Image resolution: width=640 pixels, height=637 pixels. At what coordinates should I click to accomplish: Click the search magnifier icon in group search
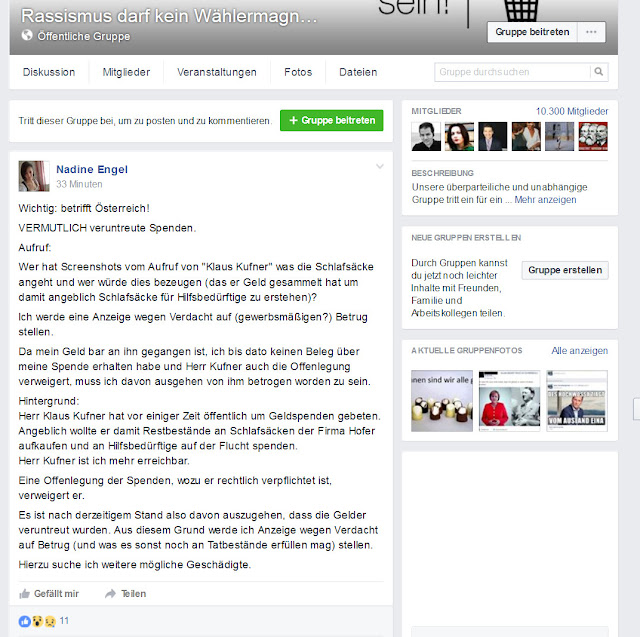(598, 72)
